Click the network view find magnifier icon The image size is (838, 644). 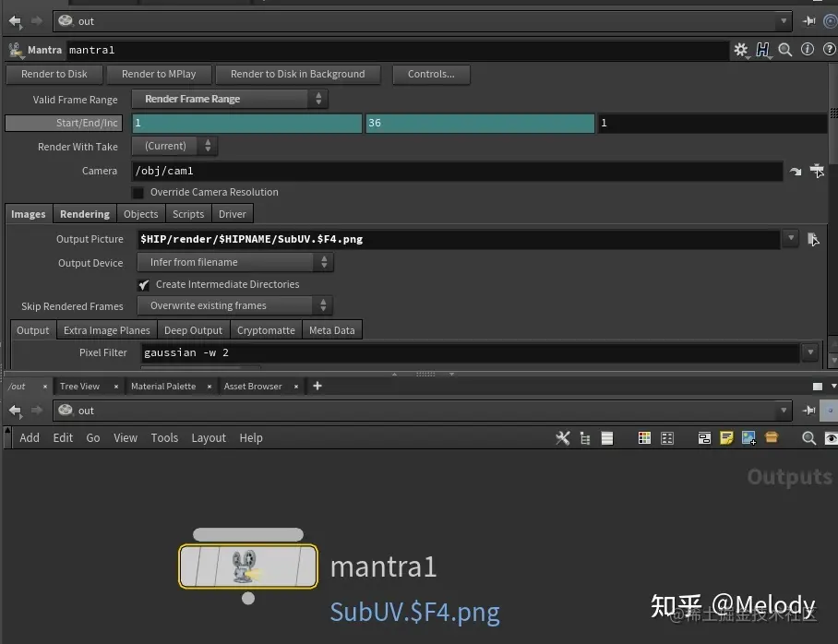tap(808, 438)
